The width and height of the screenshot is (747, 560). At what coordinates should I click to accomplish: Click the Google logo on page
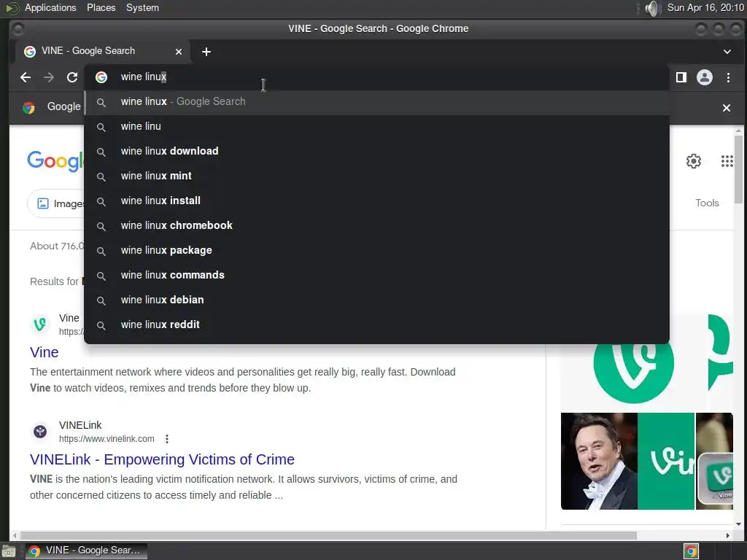click(x=55, y=161)
